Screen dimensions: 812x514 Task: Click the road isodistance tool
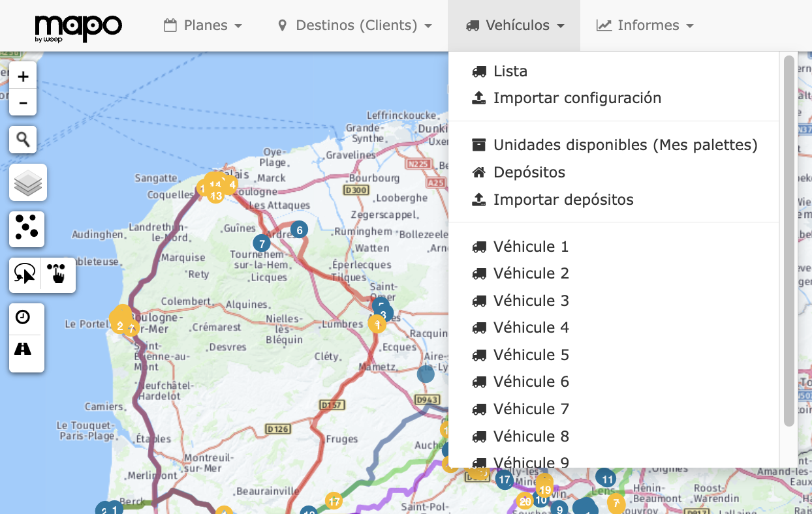pyautogui.click(x=23, y=350)
